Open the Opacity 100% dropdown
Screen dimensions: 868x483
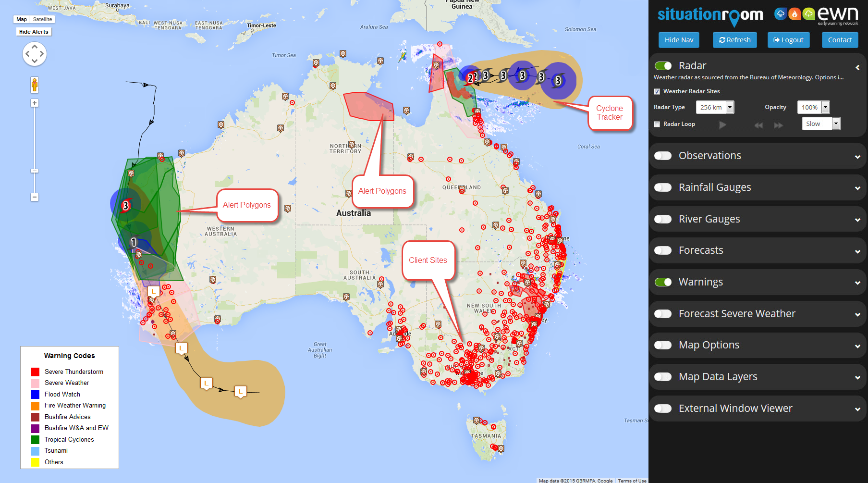813,107
